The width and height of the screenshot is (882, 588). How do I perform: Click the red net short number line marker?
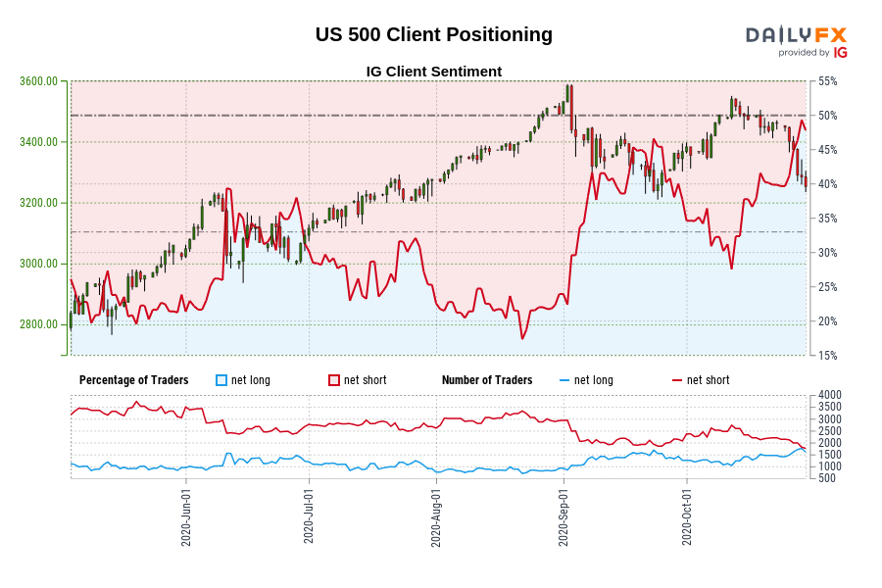pyautogui.click(x=676, y=381)
